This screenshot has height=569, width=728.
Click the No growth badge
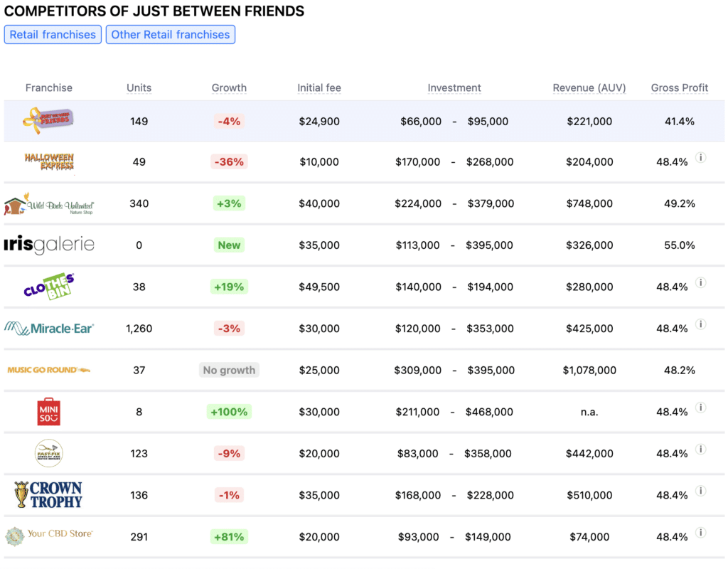[x=229, y=370]
